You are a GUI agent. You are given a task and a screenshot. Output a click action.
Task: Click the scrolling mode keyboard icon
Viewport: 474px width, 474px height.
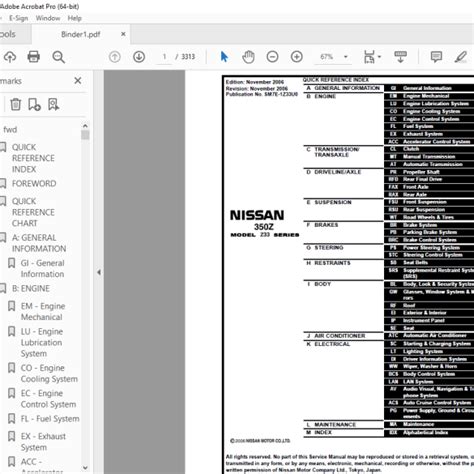pos(400,57)
